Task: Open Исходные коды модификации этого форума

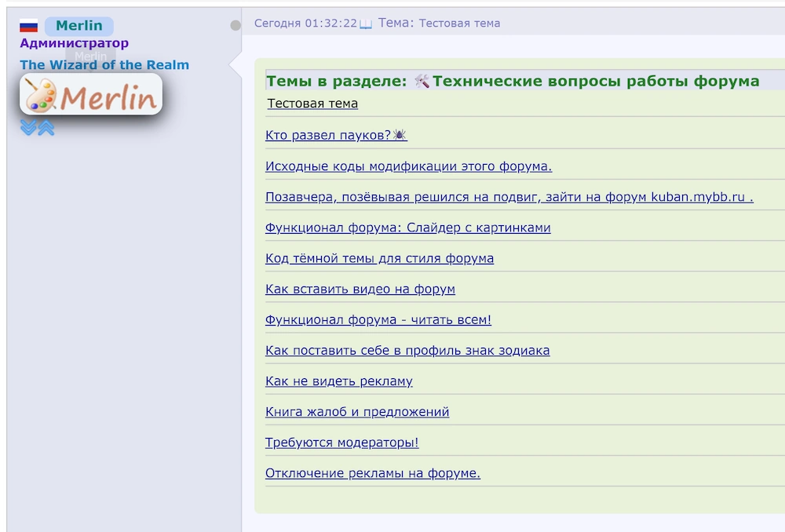Action: tap(407, 166)
